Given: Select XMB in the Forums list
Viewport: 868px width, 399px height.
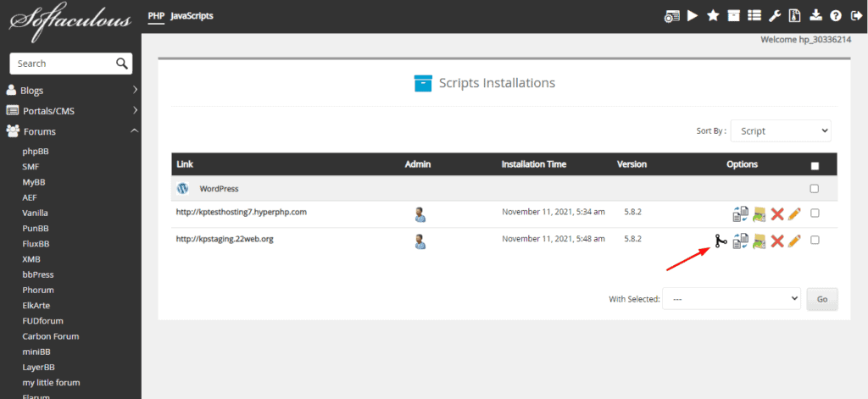Looking at the screenshot, I should coord(31,259).
